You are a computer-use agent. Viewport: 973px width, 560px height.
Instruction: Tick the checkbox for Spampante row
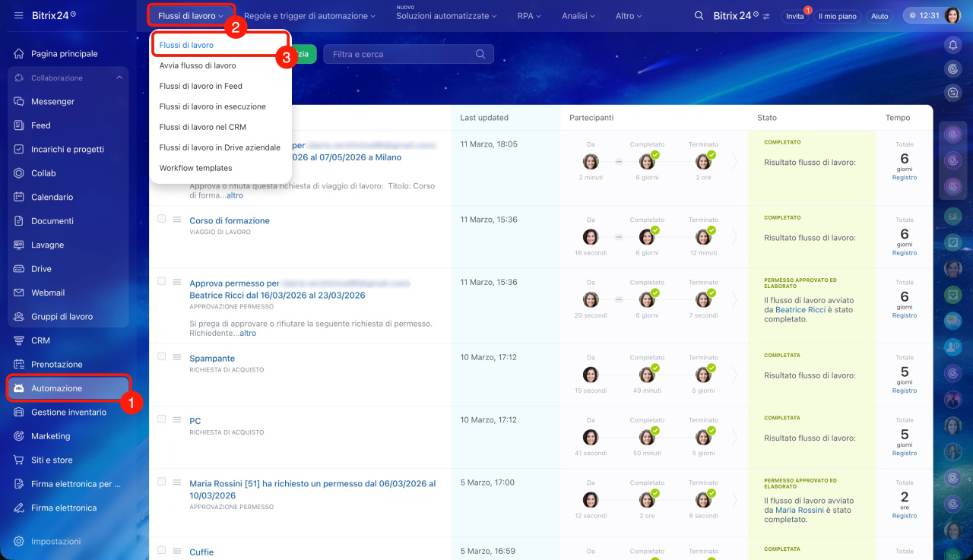click(161, 356)
